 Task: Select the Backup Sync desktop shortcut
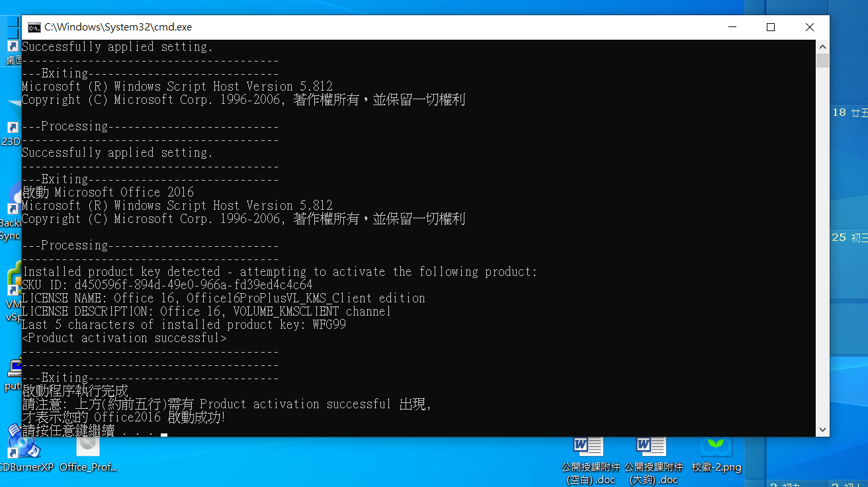click(x=10, y=213)
